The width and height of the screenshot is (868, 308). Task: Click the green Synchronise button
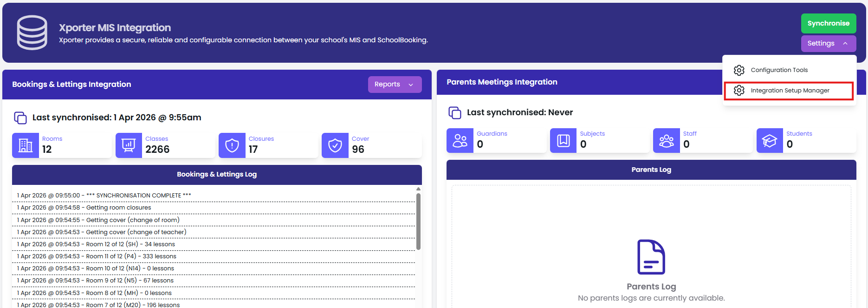click(829, 23)
